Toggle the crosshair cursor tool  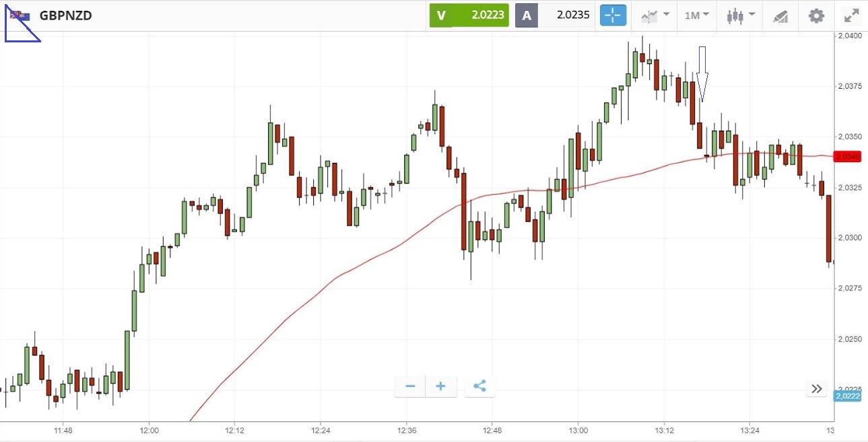pyautogui.click(x=613, y=15)
